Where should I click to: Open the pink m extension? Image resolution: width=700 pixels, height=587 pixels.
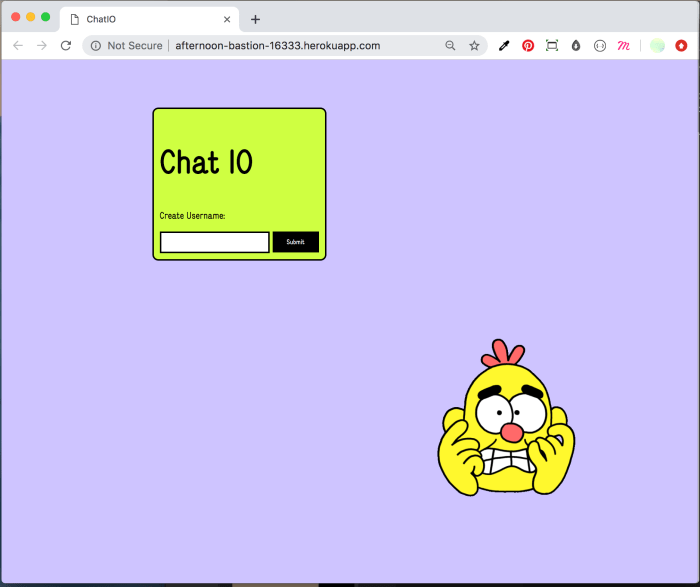624,46
